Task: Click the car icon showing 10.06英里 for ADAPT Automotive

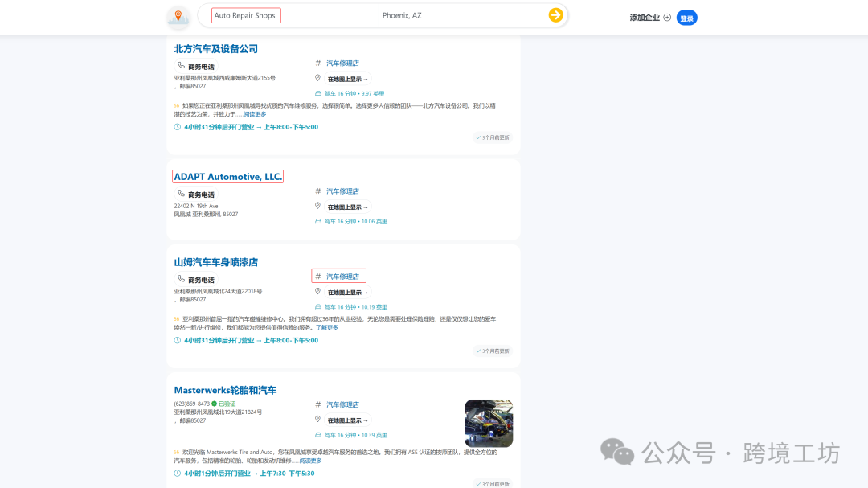Action: tap(319, 220)
